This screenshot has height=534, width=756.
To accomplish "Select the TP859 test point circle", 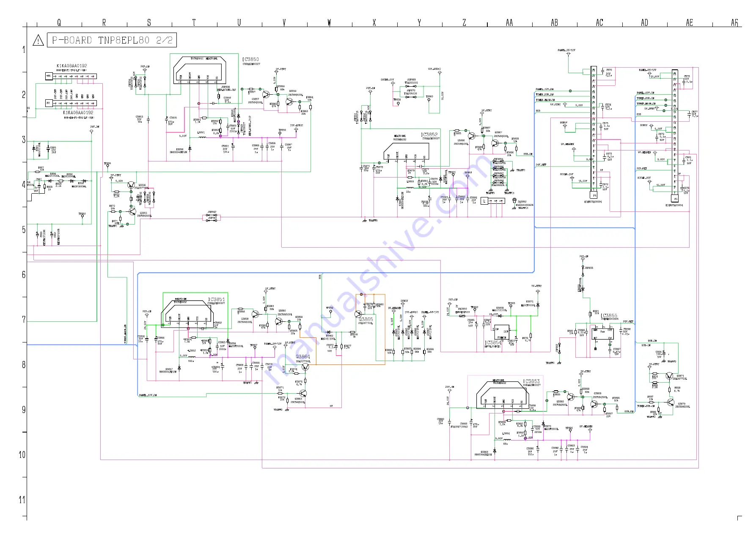I will (331, 311).
